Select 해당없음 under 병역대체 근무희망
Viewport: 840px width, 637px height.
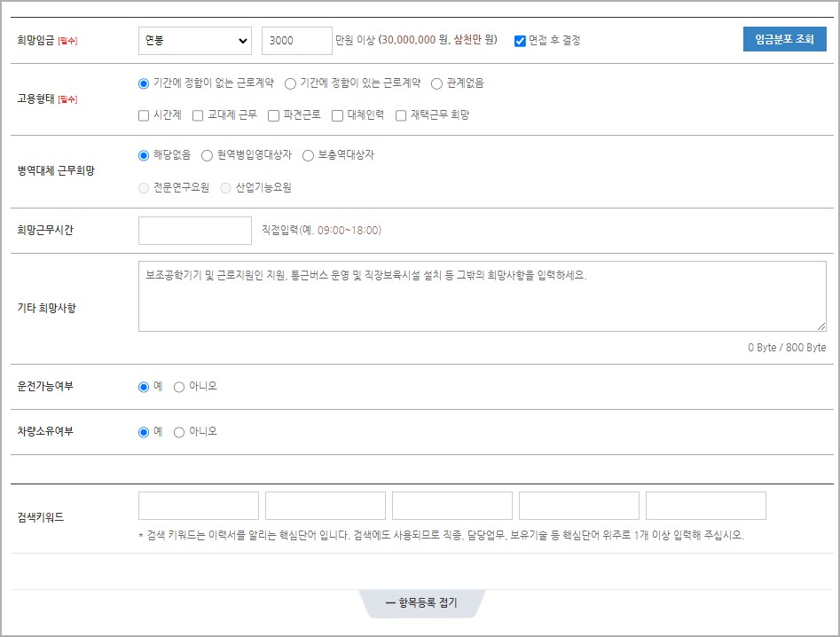tap(142, 154)
